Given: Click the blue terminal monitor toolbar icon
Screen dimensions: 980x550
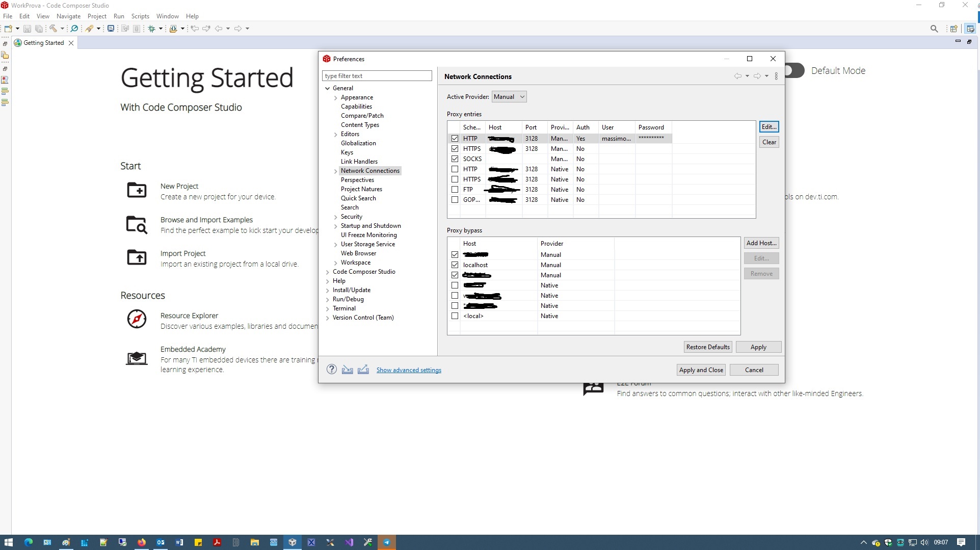Looking at the screenshot, I should click(x=111, y=29).
